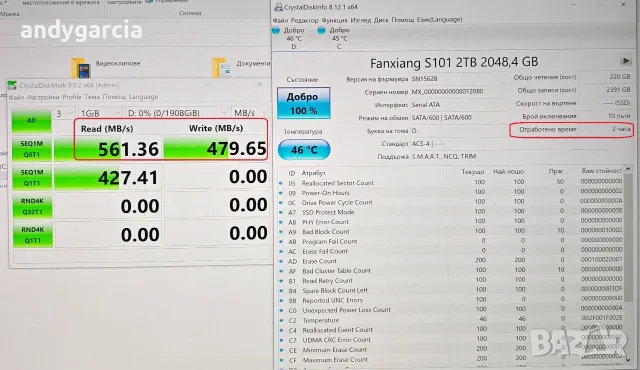Click status dot of SSD Protect Mode
The height and width of the screenshot is (370, 640).
(x=281, y=213)
